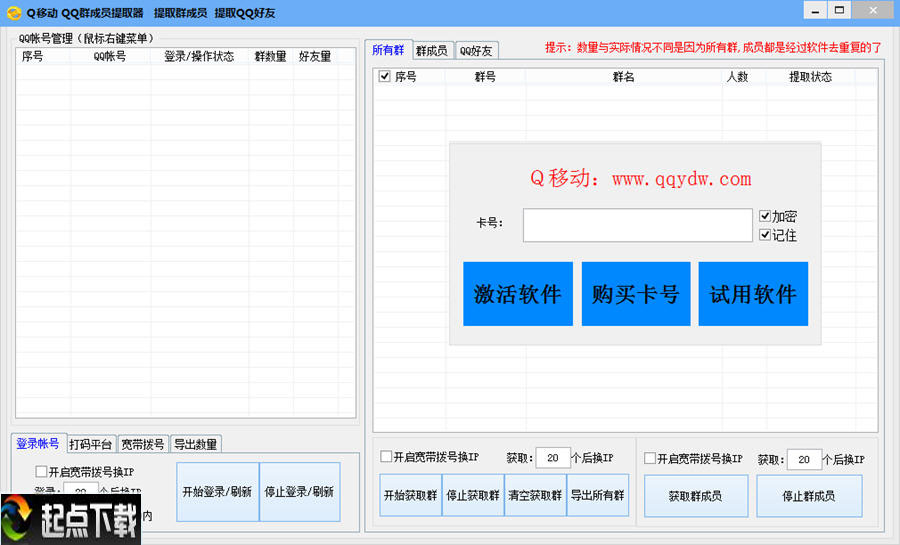Click the 导出所有群 button
This screenshot has height=545, width=900.
coord(598,495)
